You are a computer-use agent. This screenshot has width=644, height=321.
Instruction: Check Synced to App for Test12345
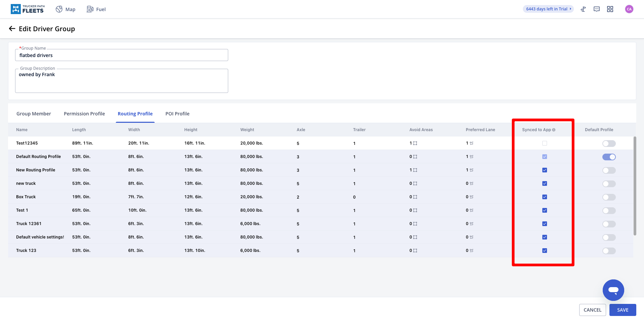click(545, 143)
